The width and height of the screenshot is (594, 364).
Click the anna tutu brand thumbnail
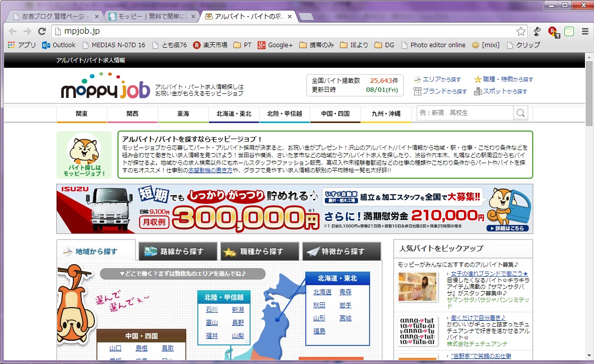(x=418, y=331)
